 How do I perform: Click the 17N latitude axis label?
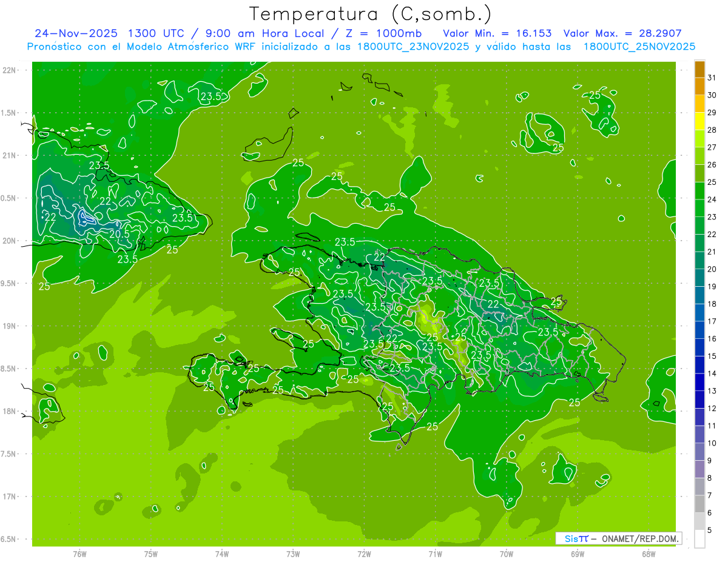click(9, 497)
